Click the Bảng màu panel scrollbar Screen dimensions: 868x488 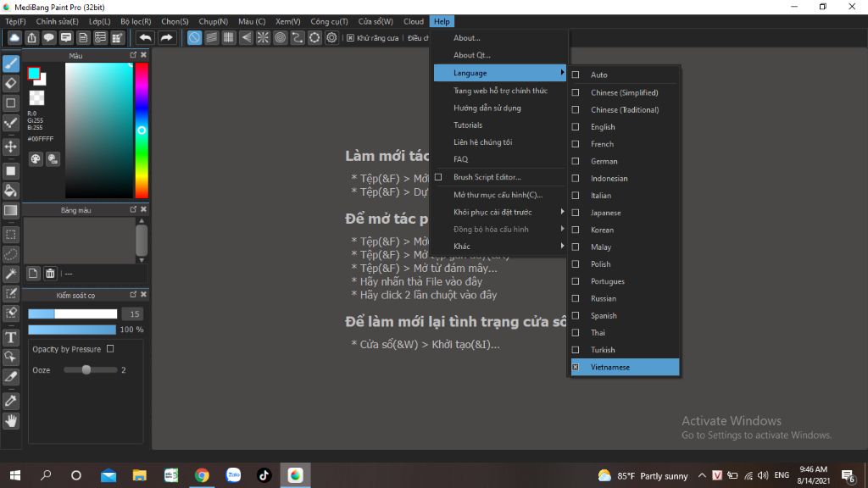tap(142, 240)
